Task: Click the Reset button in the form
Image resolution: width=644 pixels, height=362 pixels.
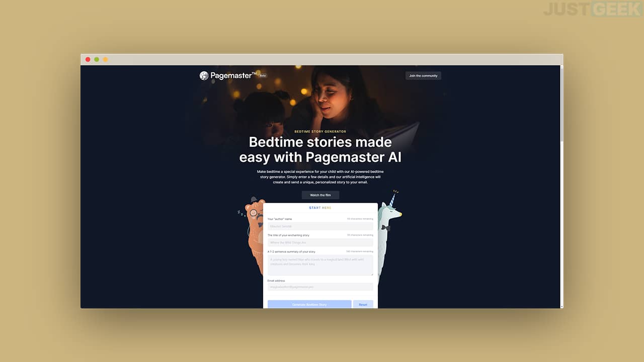Action: point(363,305)
